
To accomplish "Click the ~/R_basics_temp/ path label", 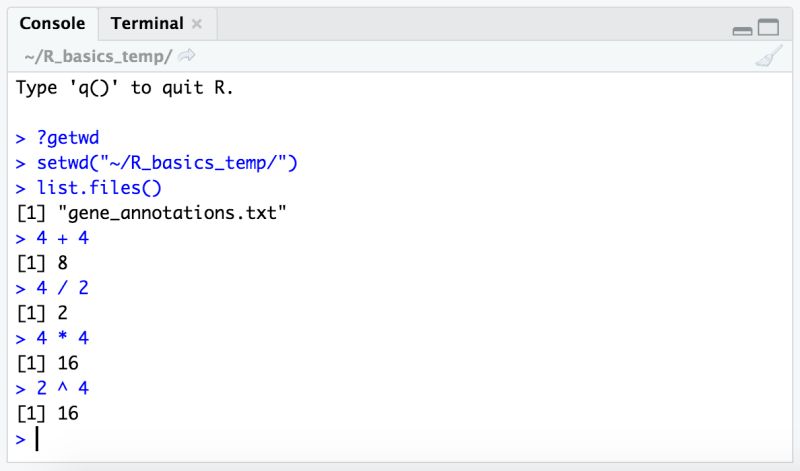I will click(x=98, y=56).
